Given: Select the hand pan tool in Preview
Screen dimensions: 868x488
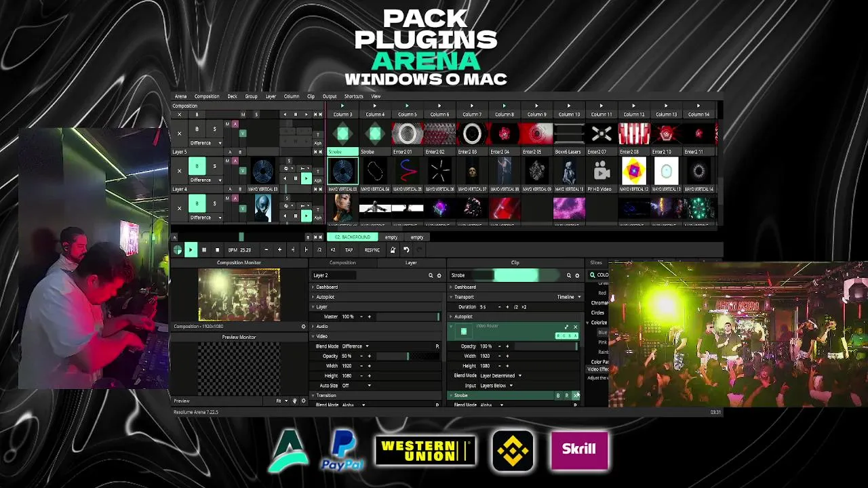Looking at the screenshot, I should coord(294,401).
